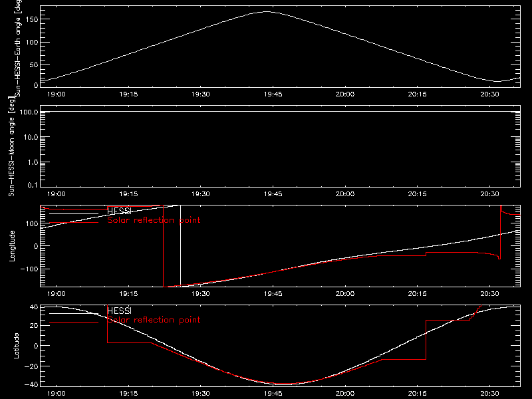The image size is (532, 399).
Task: Click the red legend line sample in Longitude panel
Action: 74,223
